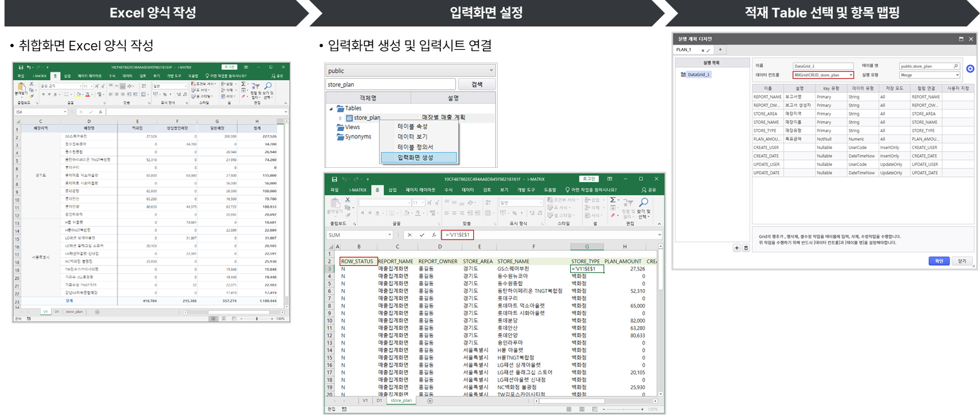The width and height of the screenshot is (980, 415).
Task: Undo in the summary report Excel window
Action: tap(29, 67)
